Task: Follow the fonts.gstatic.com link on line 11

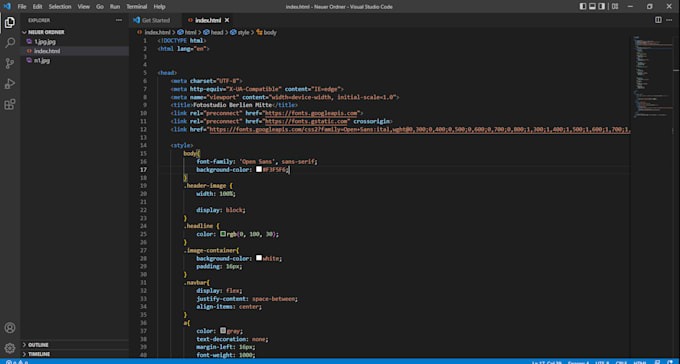Action: click(x=306, y=121)
